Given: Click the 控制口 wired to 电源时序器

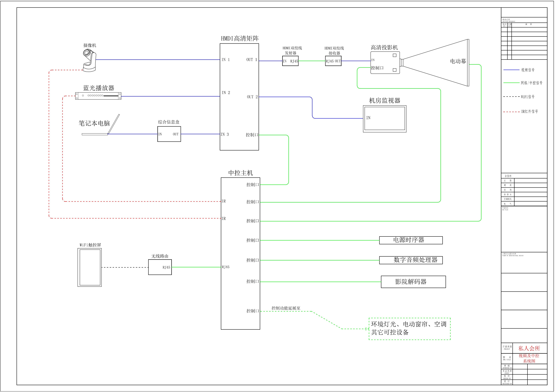Looking at the screenshot, I should (253, 240).
